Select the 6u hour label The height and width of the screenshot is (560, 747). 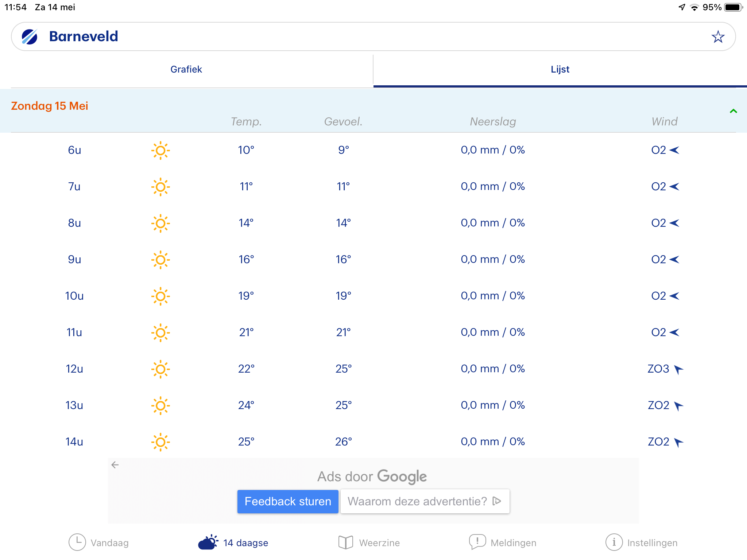tap(74, 150)
